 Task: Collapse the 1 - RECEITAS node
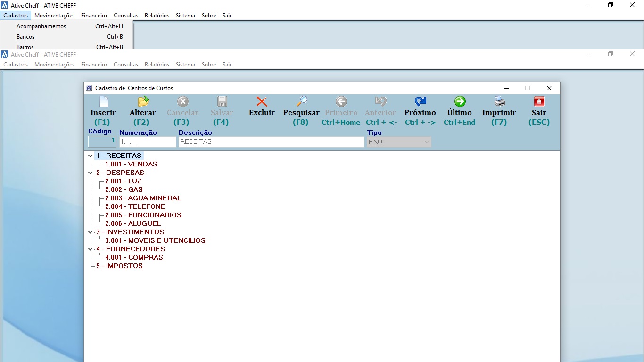pos(91,156)
